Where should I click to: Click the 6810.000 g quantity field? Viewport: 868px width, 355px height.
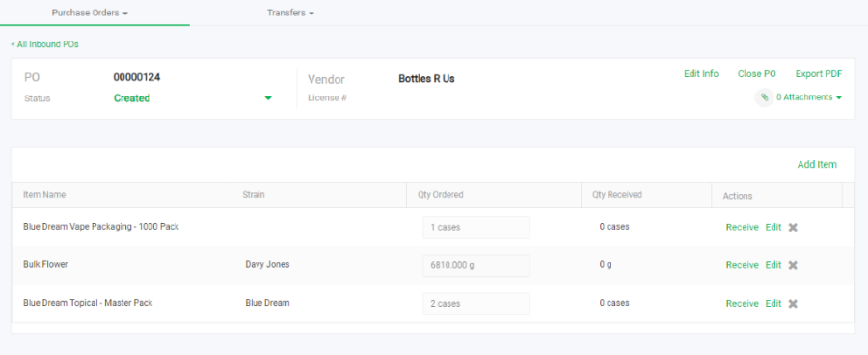476,265
